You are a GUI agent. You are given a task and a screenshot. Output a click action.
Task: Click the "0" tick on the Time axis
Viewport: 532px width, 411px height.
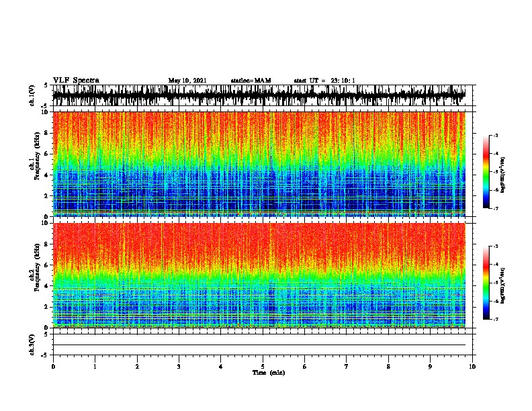53,367
